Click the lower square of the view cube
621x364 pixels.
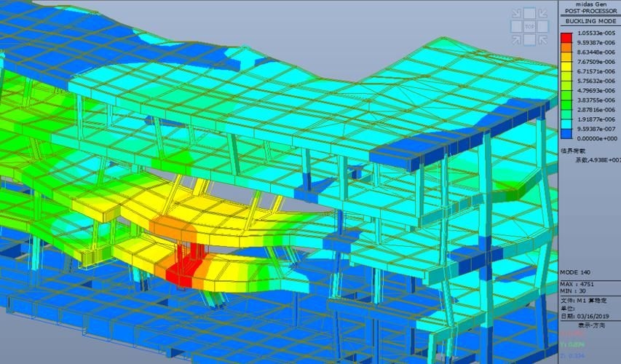529,41
